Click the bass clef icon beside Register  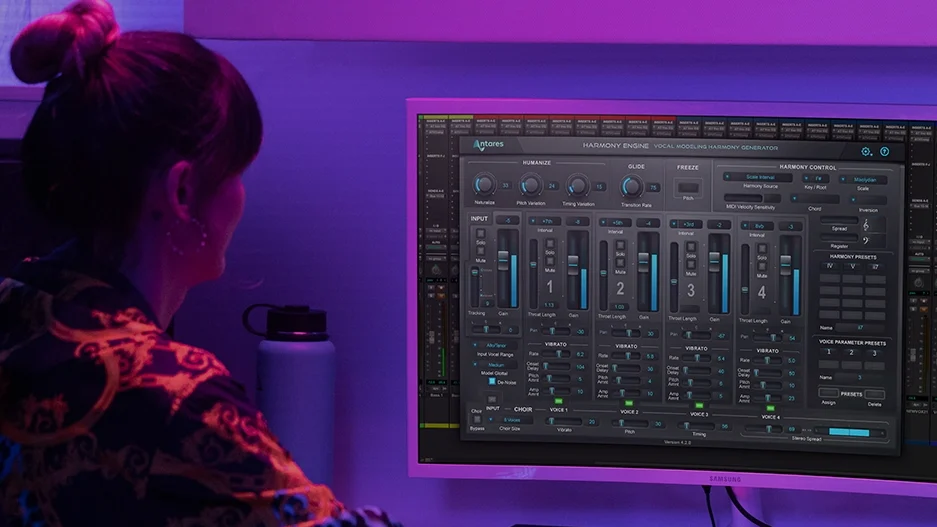tap(866, 242)
